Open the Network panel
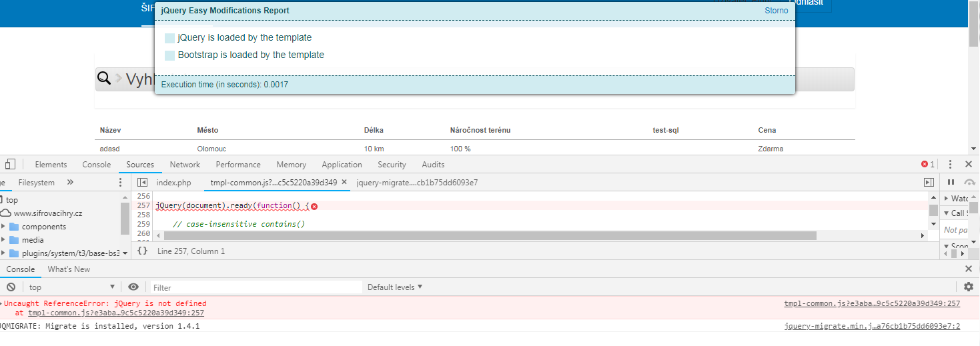 tap(185, 165)
